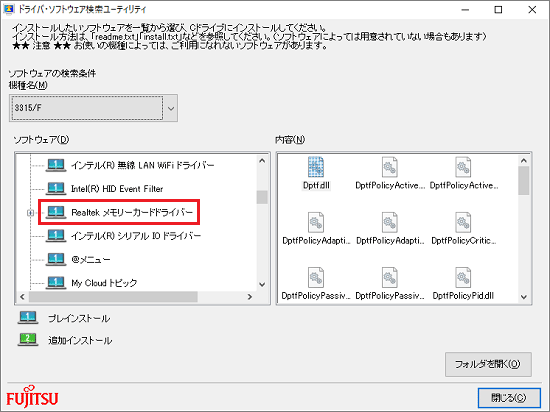Click the first DptfPolicyActive file icon
The width and height of the screenshot is (550, 412).
pos(390,167)
